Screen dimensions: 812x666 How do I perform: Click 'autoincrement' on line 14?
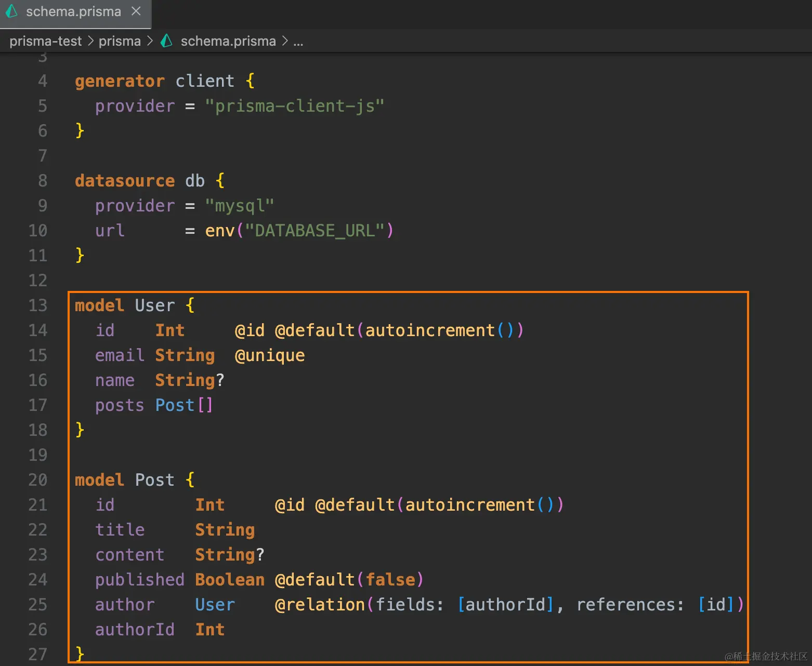click(430, 330)
